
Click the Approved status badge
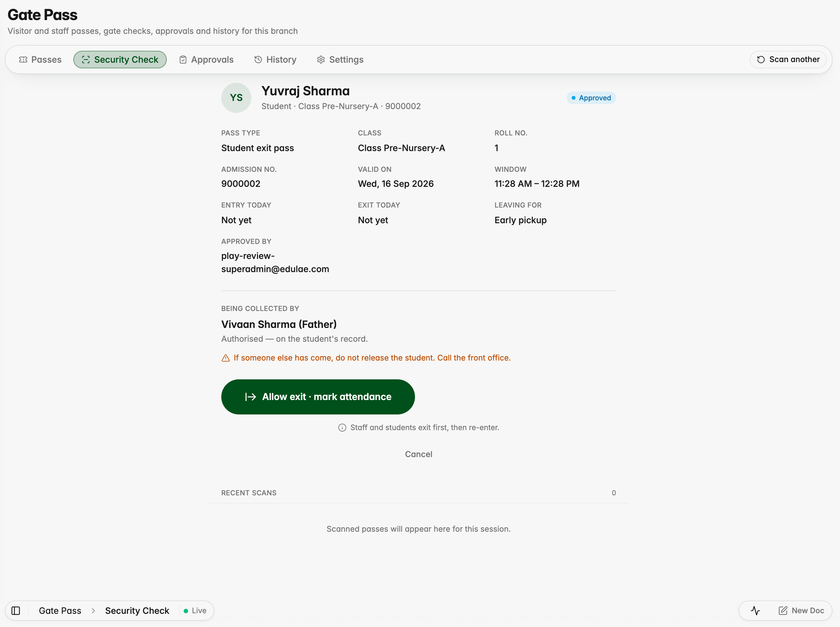(x=591, y=98)
